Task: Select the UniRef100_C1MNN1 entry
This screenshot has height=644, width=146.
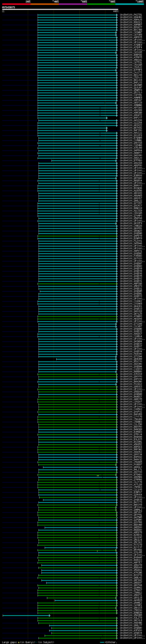Action: tap(131, 140)
